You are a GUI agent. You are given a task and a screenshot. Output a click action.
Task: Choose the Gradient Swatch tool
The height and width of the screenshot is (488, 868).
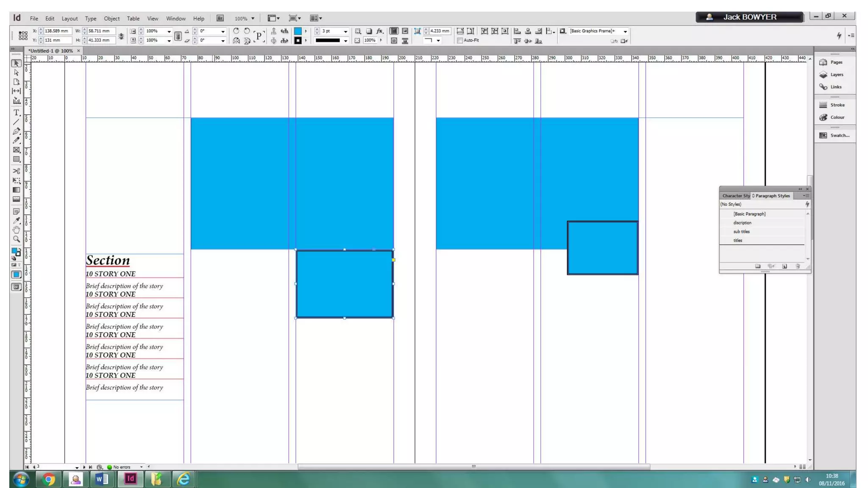pyautogui.click(x=16, y=190)
